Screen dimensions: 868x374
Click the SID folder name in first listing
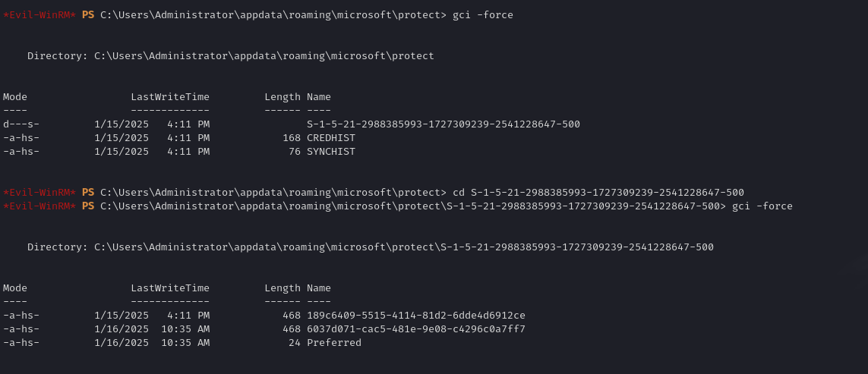(x=443, y=124)
